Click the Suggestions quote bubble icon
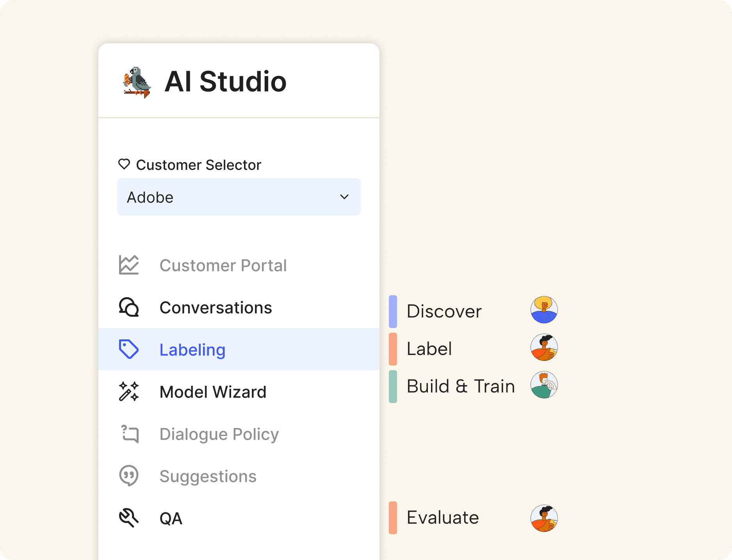The width and height of the screenshot is (732, 560). (129, 476)
